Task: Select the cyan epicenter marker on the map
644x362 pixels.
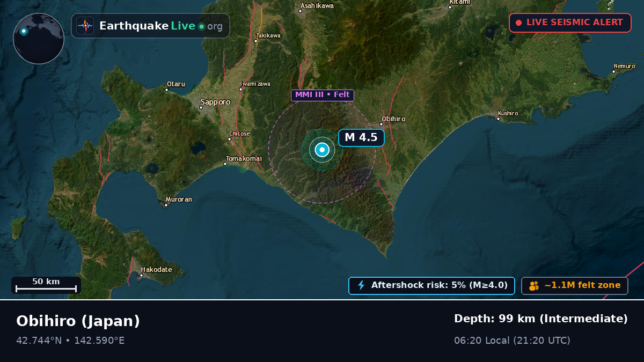Action: (322, 150)
